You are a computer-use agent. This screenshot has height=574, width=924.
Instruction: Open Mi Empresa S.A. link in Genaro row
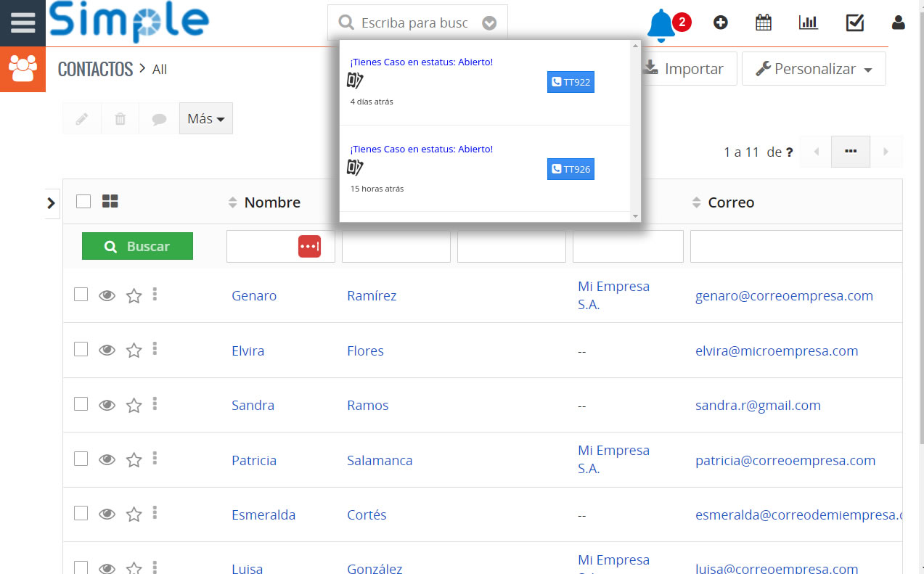613,295
